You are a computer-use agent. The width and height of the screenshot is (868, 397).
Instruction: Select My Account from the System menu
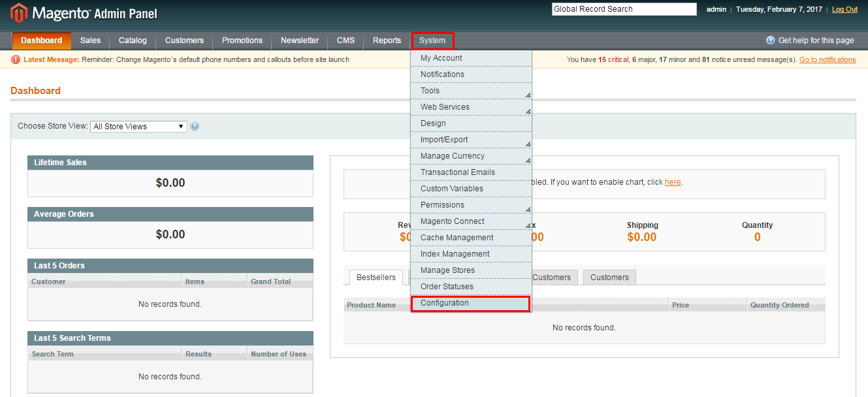point(471,58)
